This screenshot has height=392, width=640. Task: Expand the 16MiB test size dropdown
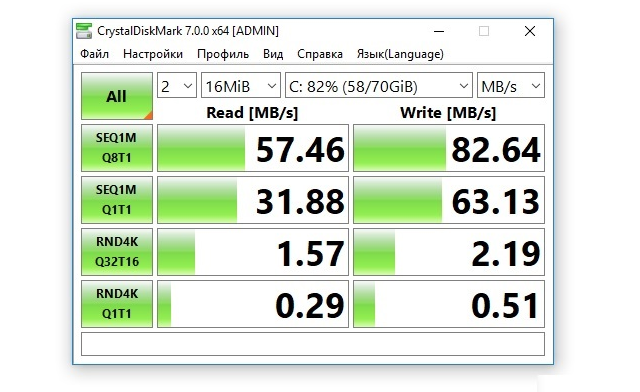(241, 85)
